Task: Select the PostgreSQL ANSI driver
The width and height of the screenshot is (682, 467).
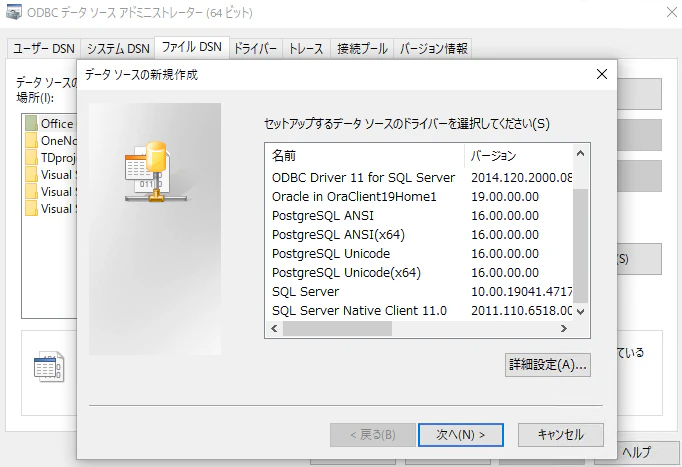Action: click(x=323, y=216)
